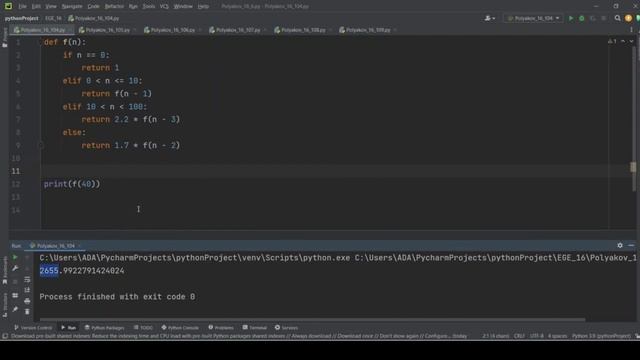Viewport: 640px width, 360px height.
Task: Click the console horizontal scrollbar
Action: click(313, 320)
